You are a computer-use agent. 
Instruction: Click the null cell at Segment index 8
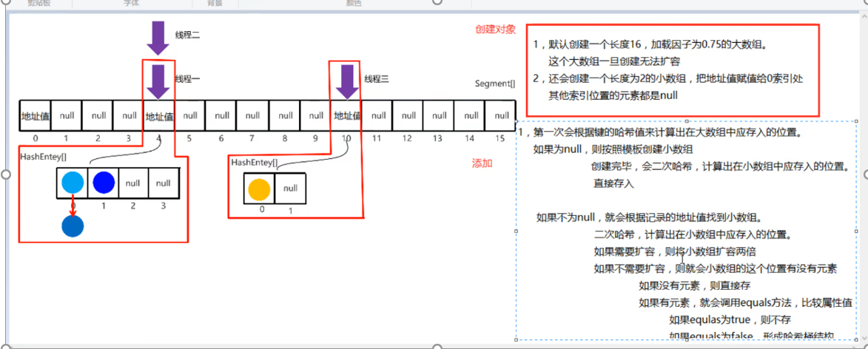pyautogui.click(x=285, y=116)
